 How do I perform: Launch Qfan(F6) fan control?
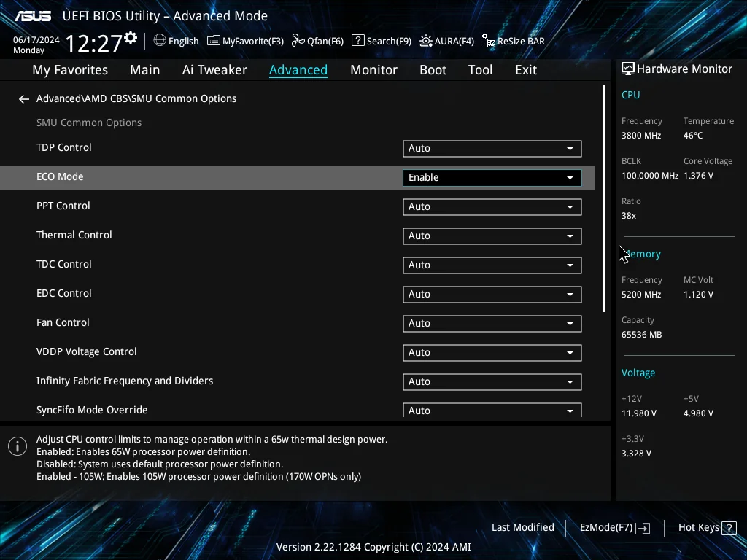tap(298, 41)
